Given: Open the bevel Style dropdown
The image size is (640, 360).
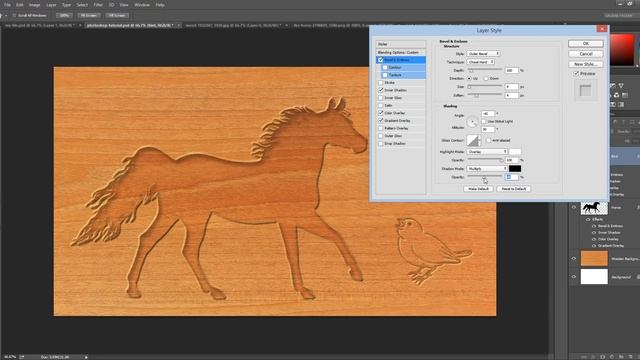Looking at the screenshot, I should pyautogui.click(x=483, y=53).
